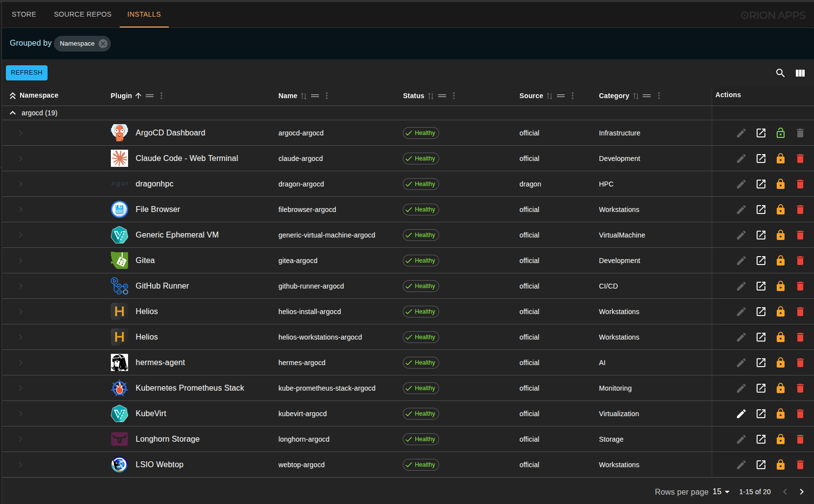Open ArgoCD Dashboard in a new window

point(761,133)
